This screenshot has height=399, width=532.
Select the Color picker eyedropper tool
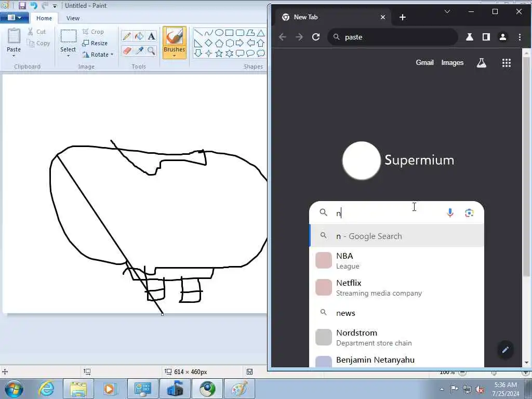tap(139, 51)
